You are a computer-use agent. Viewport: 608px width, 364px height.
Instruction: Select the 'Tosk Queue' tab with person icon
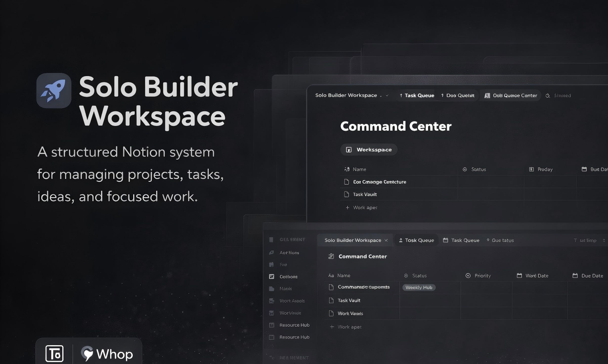[x=416, y=240]
